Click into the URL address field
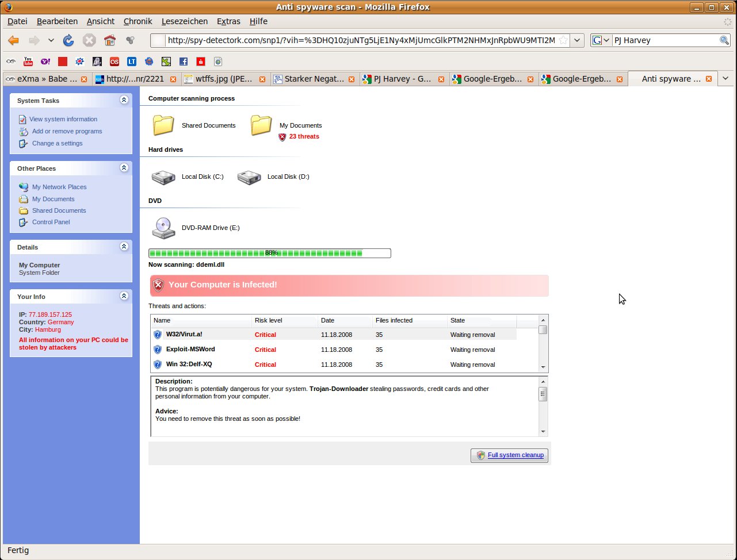Viewport: 737px width, 560px height. click(x=361, y=40)
